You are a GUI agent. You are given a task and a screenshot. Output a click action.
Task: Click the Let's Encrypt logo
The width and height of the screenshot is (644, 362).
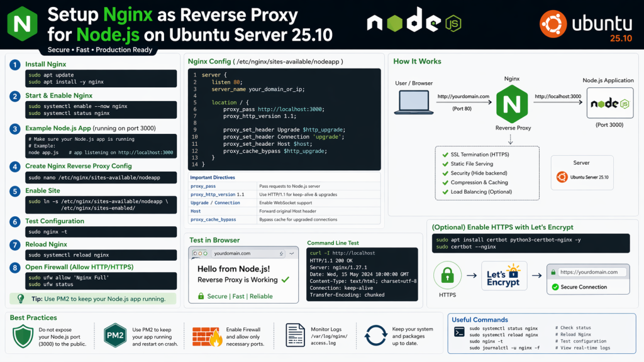[502, 274]
